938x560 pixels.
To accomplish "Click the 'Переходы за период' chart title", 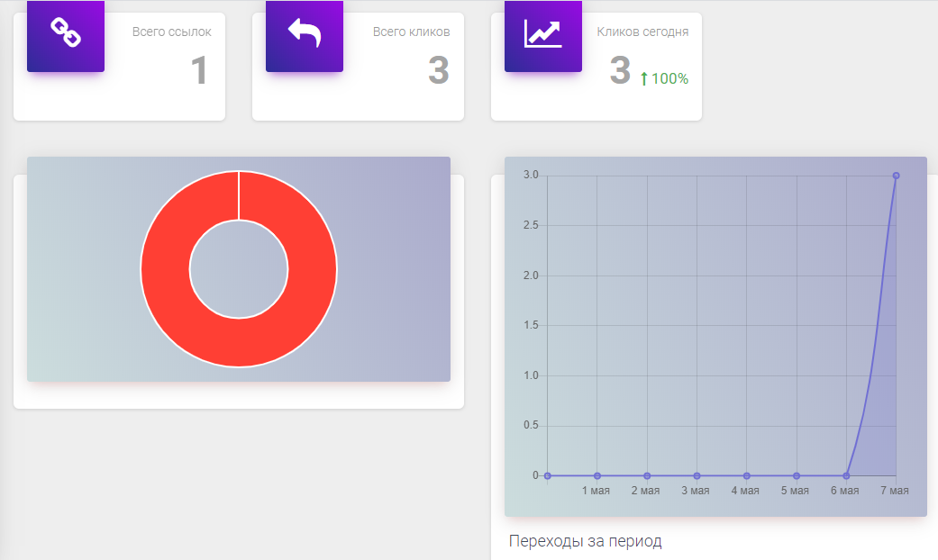I will point(585,541).
